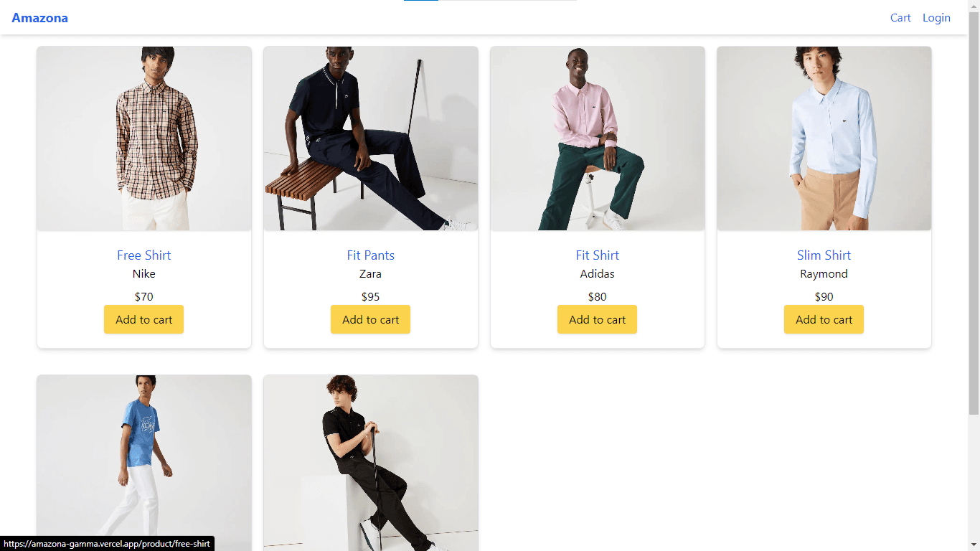Image resolution: width=980 pixels, height=551 pixels.
Task: Click the light blue Slim Shirt image
Action: [x=824, y=138]
